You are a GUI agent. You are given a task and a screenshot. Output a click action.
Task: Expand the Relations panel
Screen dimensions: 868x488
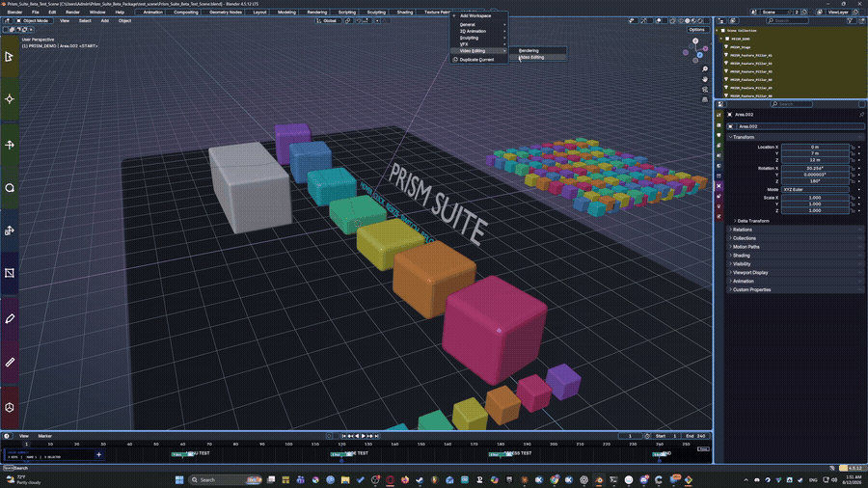tap(742, 230)
